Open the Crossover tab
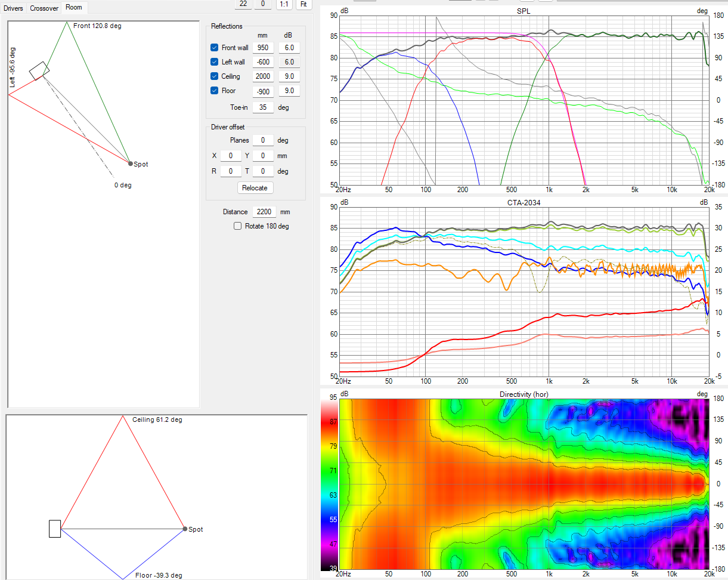Screen dimensions: 728x580 point(44,8)
